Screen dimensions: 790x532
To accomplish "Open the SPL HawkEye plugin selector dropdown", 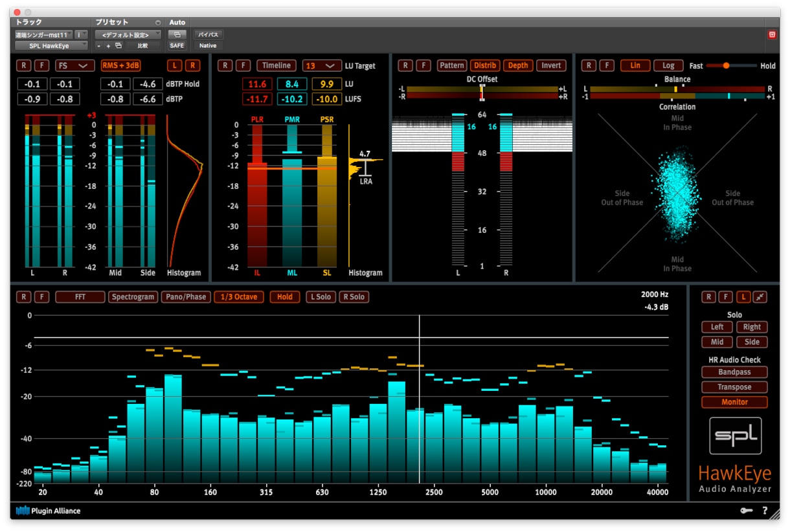I will pos(51,46).
